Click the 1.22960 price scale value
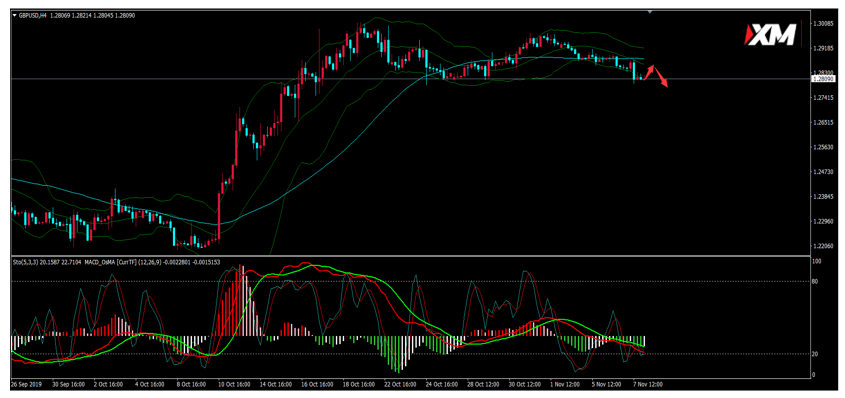Screen dimensions: 845x398 [822, 221]
